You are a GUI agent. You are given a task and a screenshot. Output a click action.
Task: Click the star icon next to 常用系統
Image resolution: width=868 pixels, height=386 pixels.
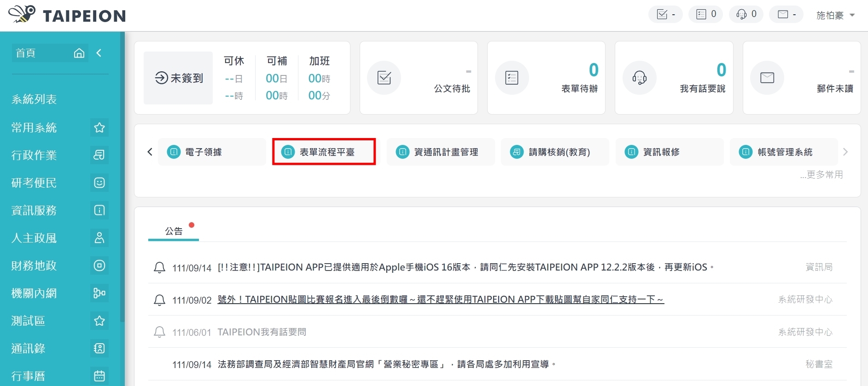(x=99, y=127)
